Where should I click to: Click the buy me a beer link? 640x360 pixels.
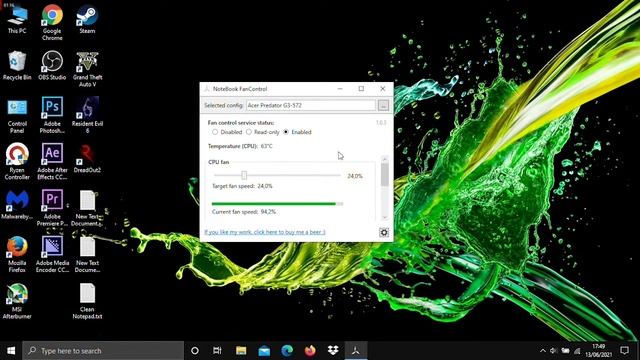click(x=265, y=232)
